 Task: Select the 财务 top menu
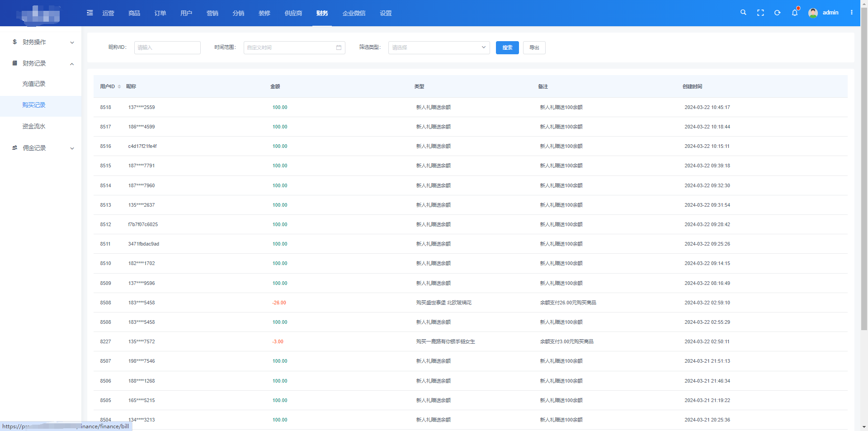click(x=322, y=13)
